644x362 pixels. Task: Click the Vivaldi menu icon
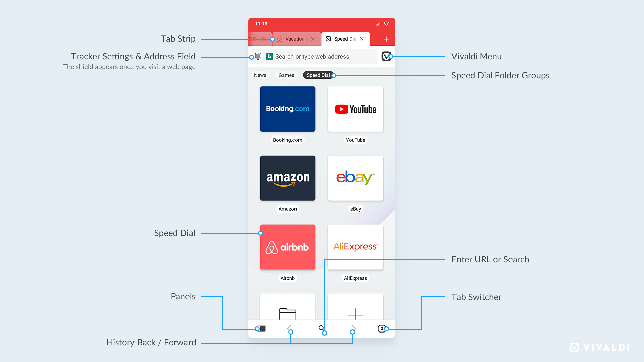tap(386, 57)
